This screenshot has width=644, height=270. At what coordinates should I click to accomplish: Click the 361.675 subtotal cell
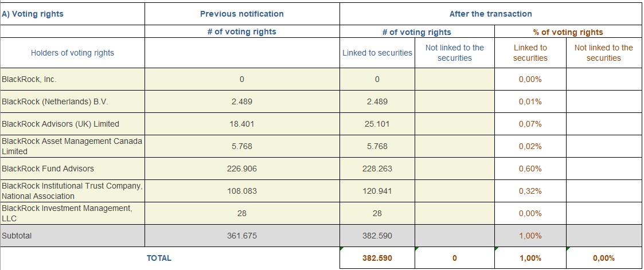tap(241, 236)
